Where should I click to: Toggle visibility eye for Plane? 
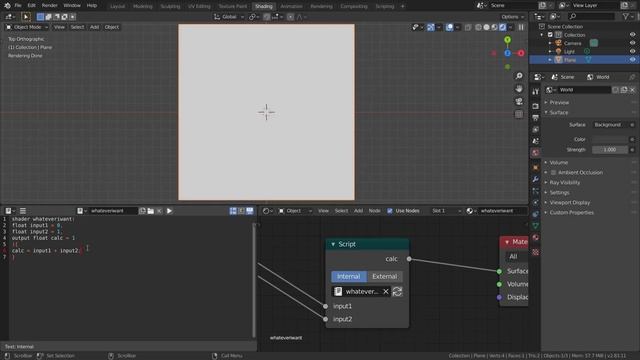click(632, 60)
